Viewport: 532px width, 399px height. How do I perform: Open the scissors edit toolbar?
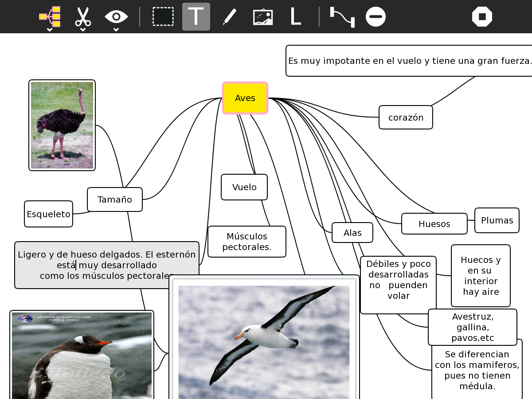83,16
